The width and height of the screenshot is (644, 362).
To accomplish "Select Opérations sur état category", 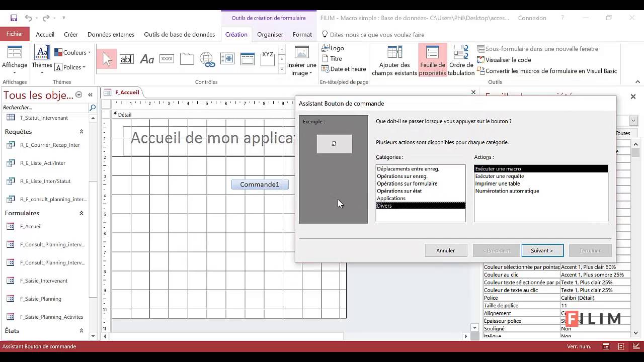I will coord(421,191).
